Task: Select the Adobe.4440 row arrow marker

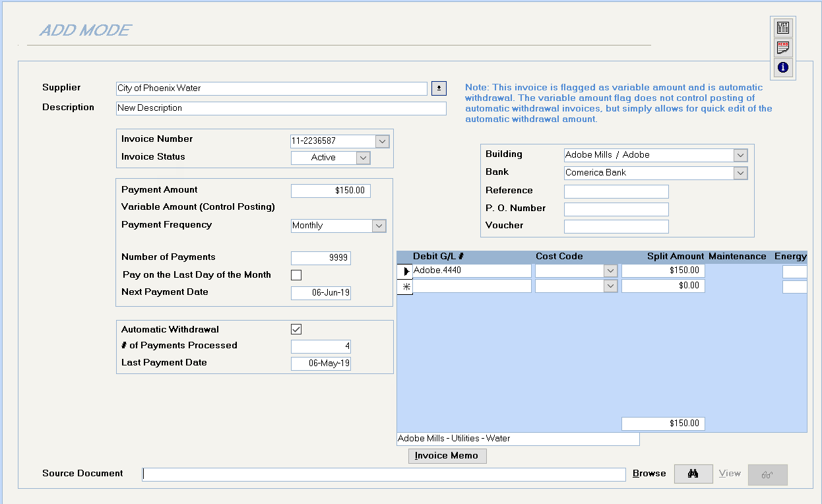Action: click(405, 271)
